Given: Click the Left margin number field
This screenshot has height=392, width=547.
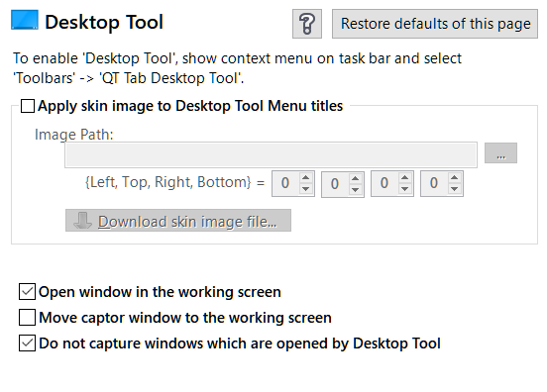Looking at the screenshot, I should 285,183.
